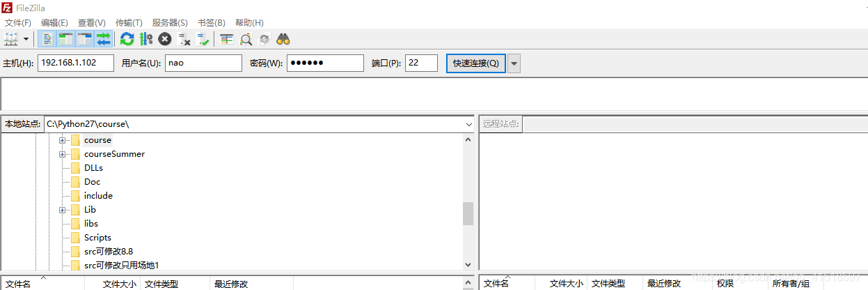Open the 服务器(S) menu
This screenshot has width=868, height=290.
point(169,23)
